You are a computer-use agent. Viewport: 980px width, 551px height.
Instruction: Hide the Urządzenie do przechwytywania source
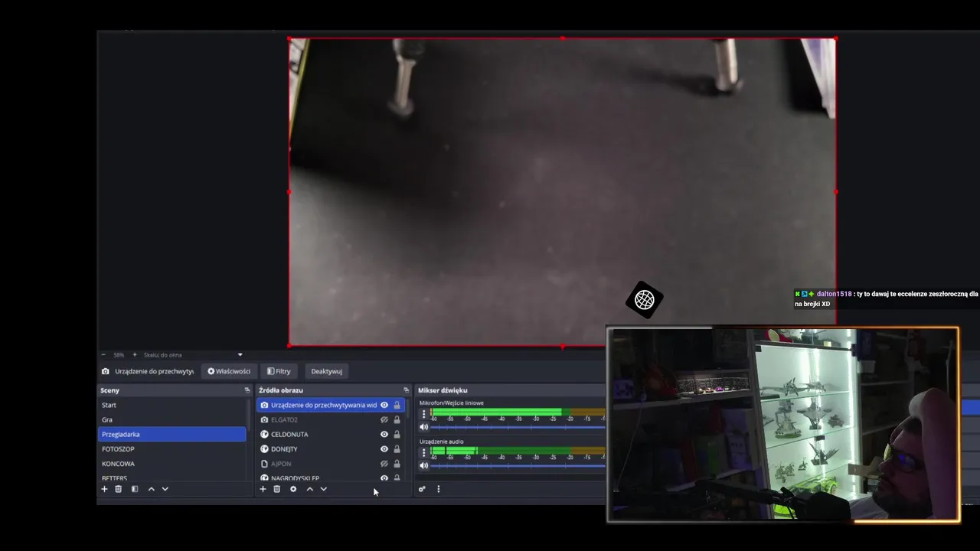point(384,405)
